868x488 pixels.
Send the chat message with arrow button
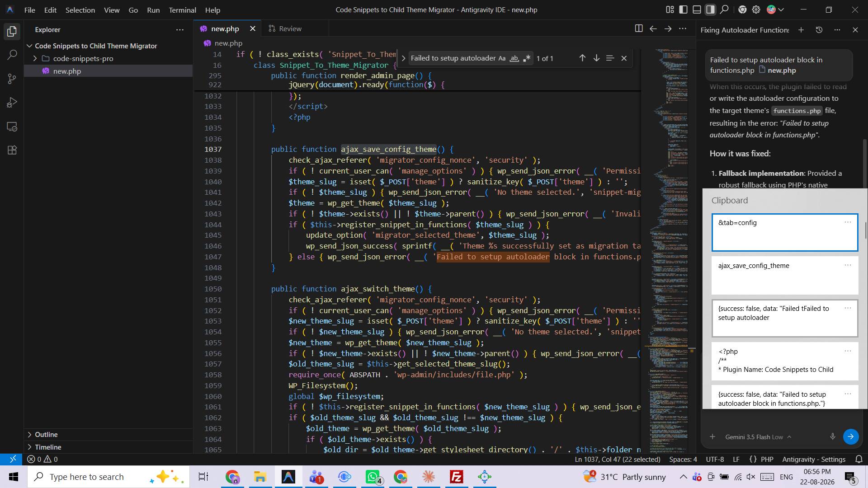point(850,436)
